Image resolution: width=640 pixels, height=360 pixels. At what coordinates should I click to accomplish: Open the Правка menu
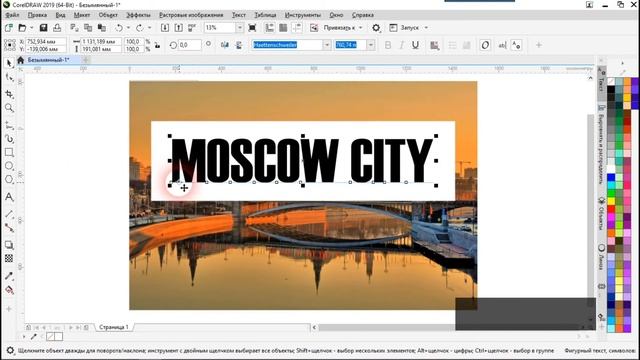37,15
